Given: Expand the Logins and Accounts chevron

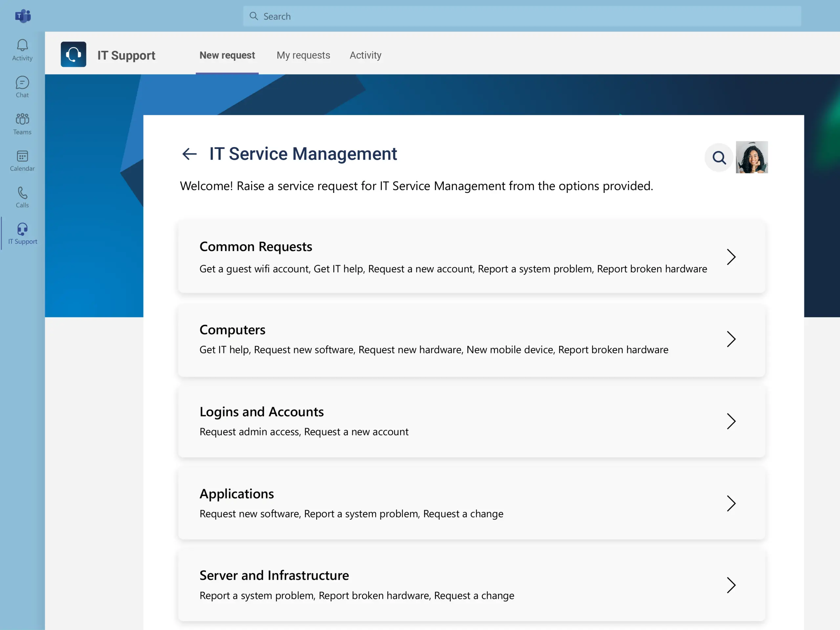Looking at the screenshot, I should coord(731,421).
